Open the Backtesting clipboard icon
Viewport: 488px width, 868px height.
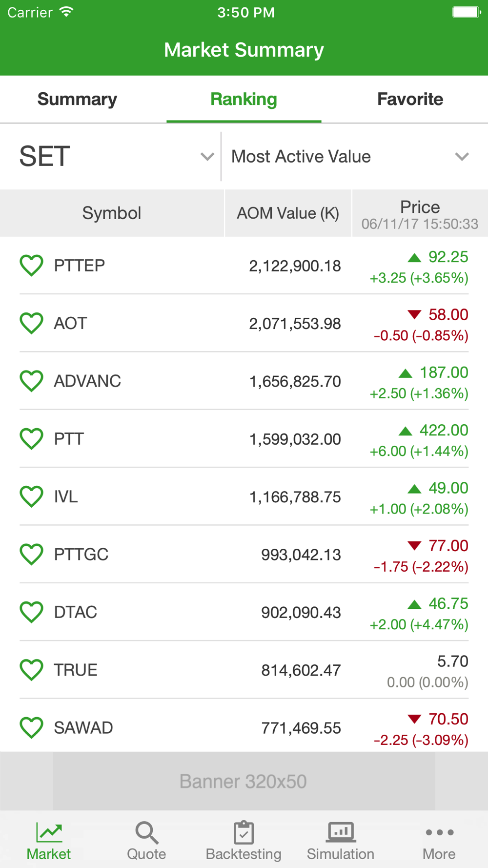[x=244, y=832]
